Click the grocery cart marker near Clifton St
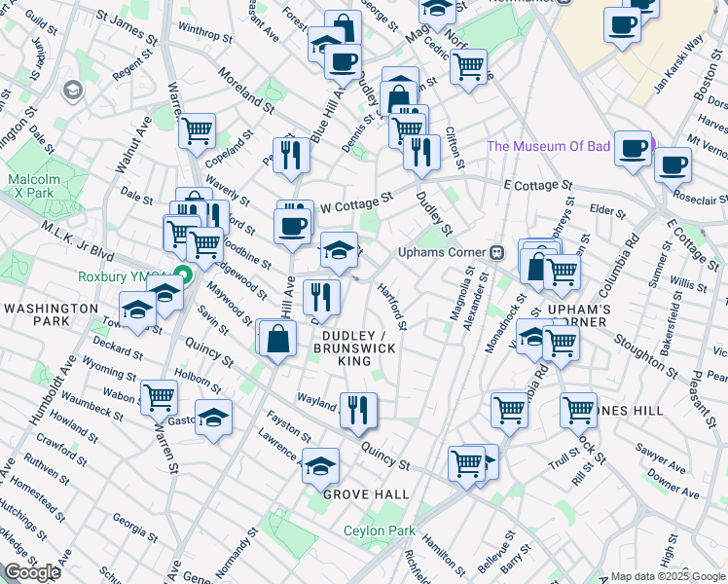This screenshot has height=584, width=728. coord(468,67)
